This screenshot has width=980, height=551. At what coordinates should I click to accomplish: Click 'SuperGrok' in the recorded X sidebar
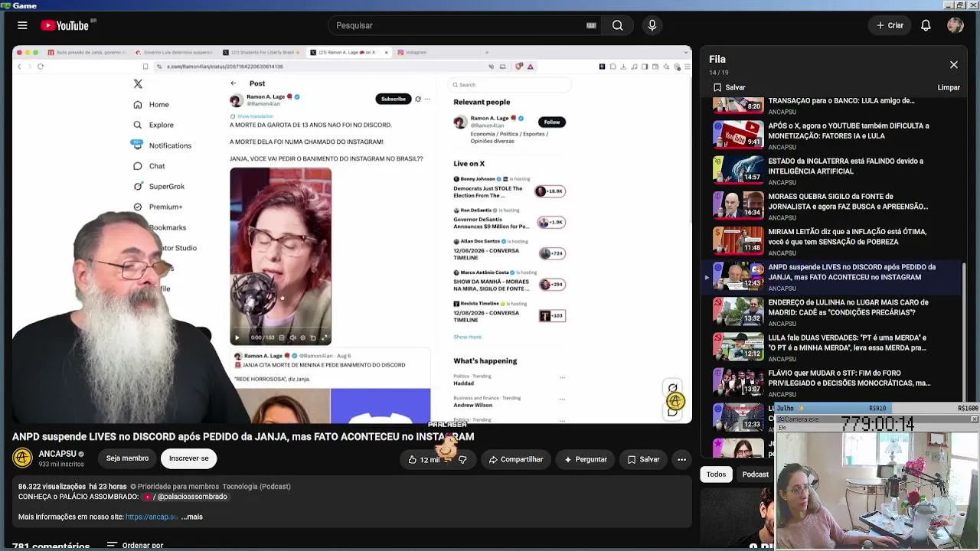click(159, 187)
